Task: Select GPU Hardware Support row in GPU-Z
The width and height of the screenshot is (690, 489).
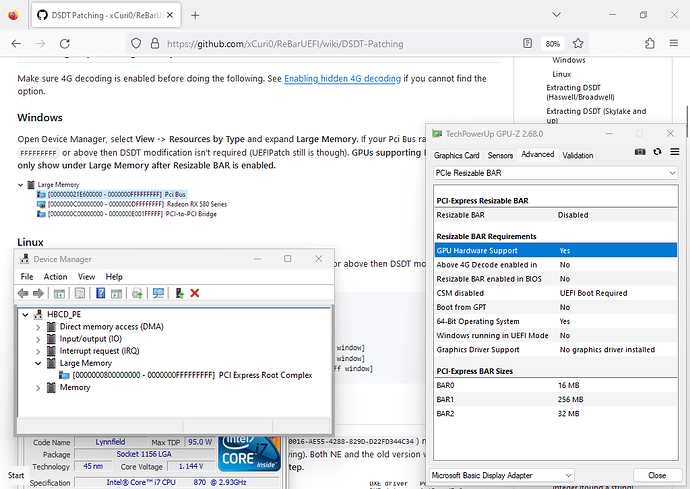Action: point(555,250)
